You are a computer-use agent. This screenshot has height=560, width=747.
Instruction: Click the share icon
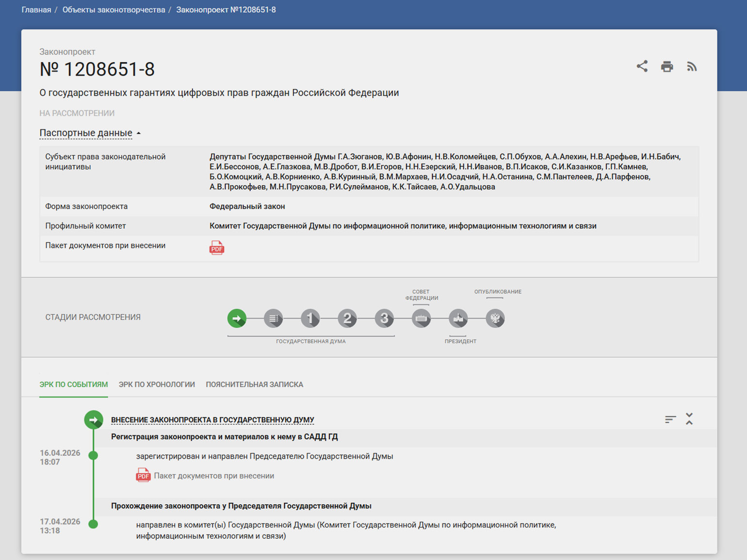click(642, 66)
